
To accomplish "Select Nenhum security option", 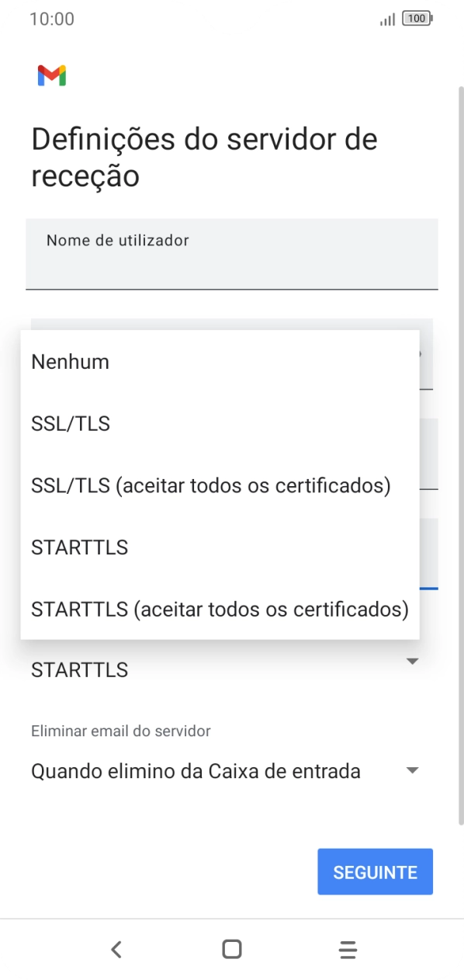I will click(x=70, y=361).
